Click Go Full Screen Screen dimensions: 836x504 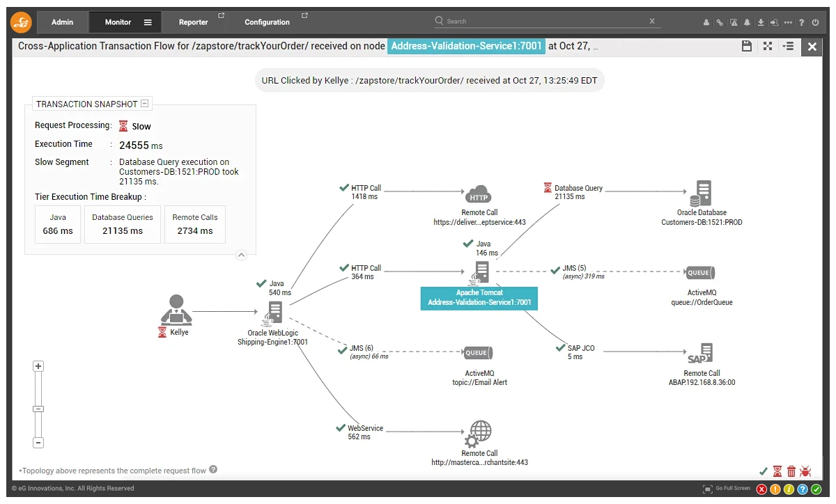pyautogui.click(x=727, y=489)
